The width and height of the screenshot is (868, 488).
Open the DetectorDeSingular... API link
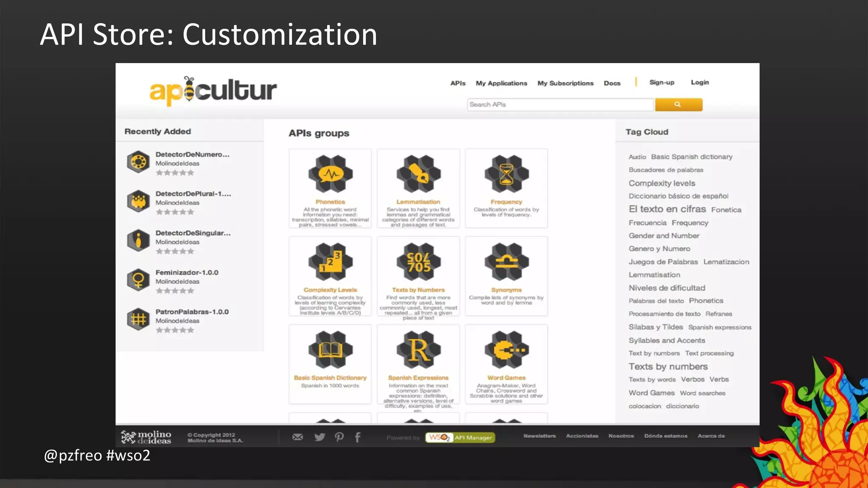[193, 233]
